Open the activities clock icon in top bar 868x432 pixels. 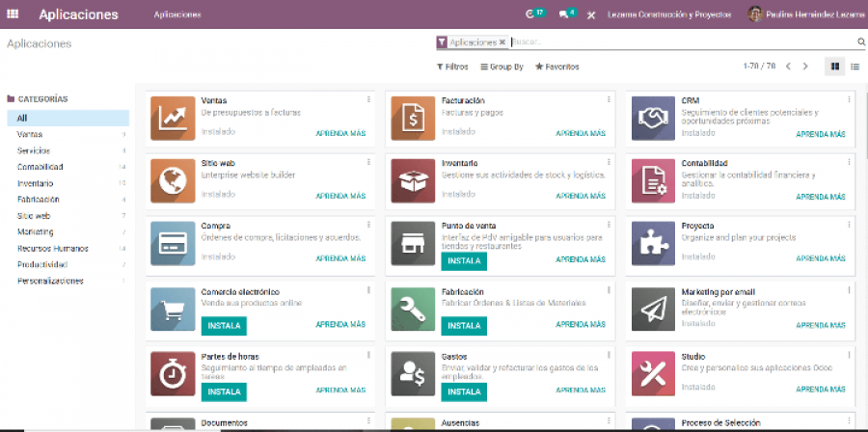point(531,14)
